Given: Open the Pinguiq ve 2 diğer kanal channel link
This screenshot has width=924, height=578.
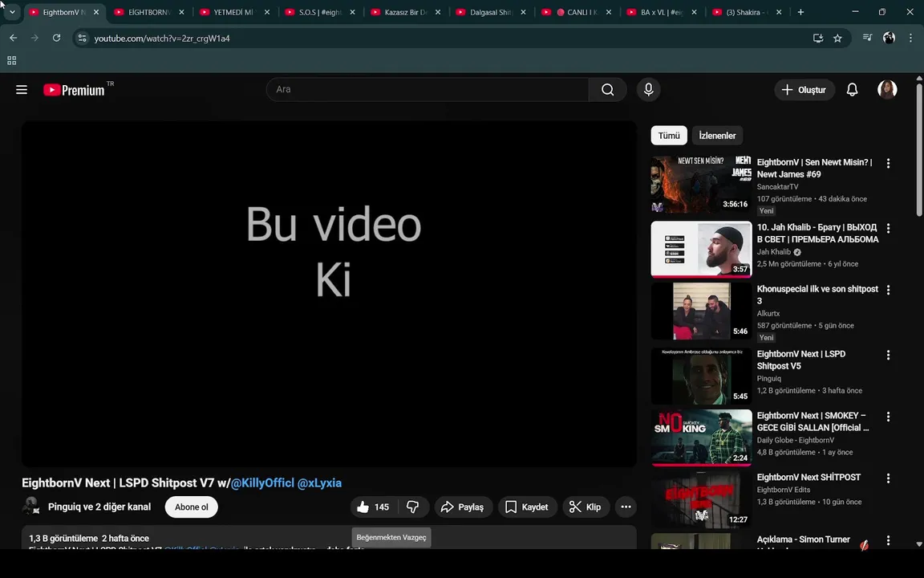Looking at the screenshot, I should coord(99,507).
